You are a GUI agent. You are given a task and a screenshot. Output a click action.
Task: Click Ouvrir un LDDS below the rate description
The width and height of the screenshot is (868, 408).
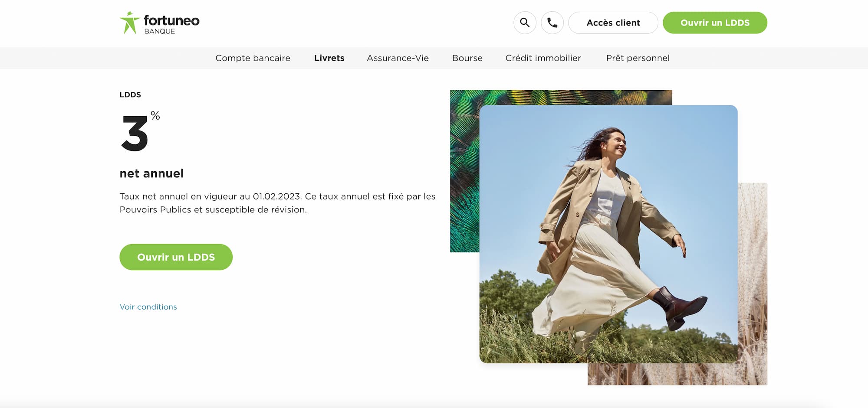pos(176,257)
